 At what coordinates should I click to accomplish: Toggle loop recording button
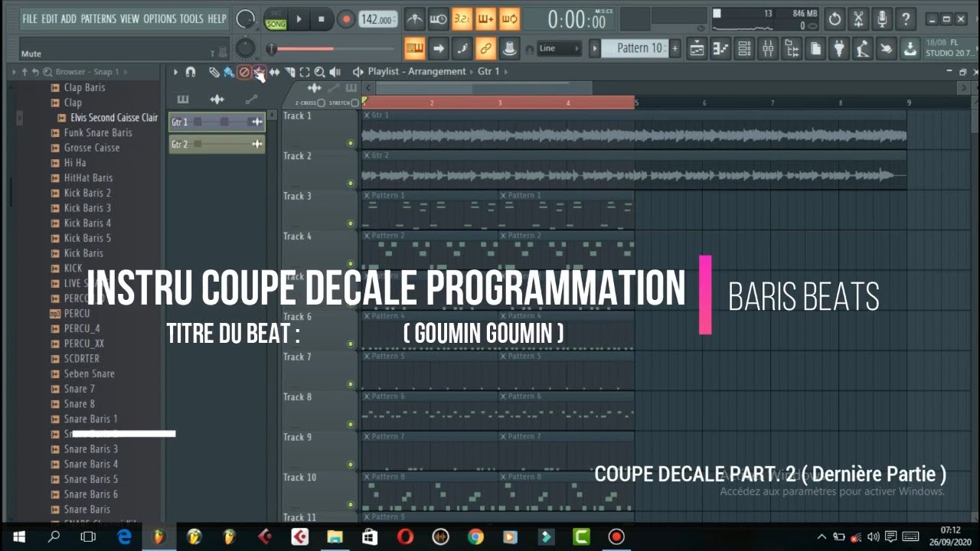[509, 19]
